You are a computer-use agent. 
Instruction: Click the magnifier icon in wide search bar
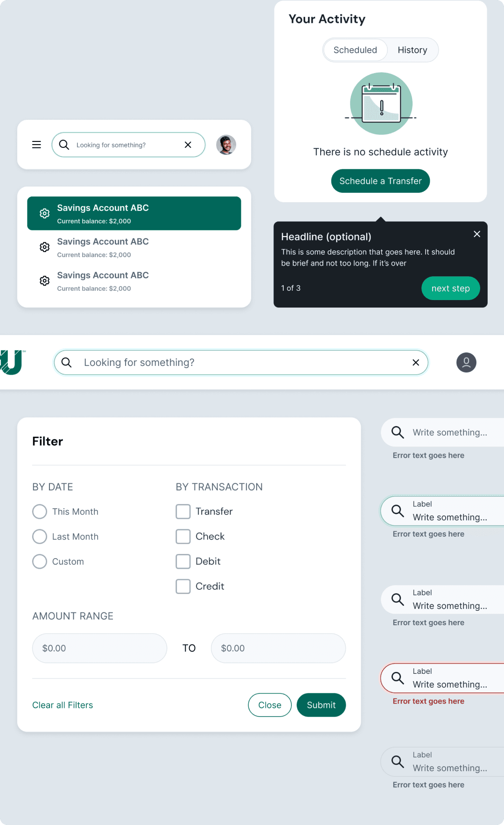click(x=67, y=363)
